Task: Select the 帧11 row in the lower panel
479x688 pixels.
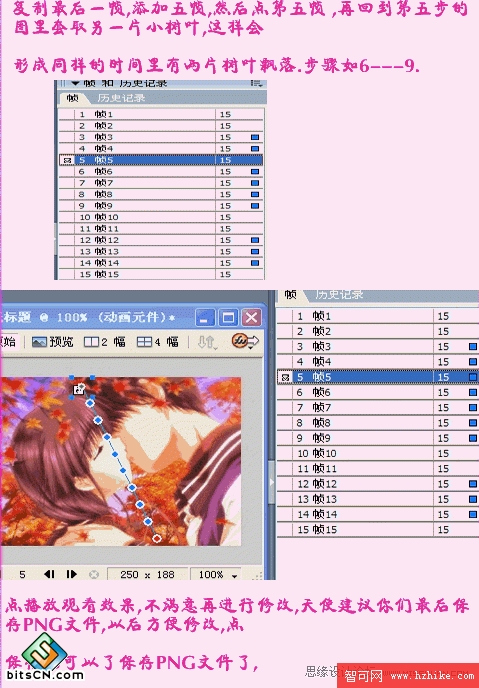Action: (x=378, y=469)
